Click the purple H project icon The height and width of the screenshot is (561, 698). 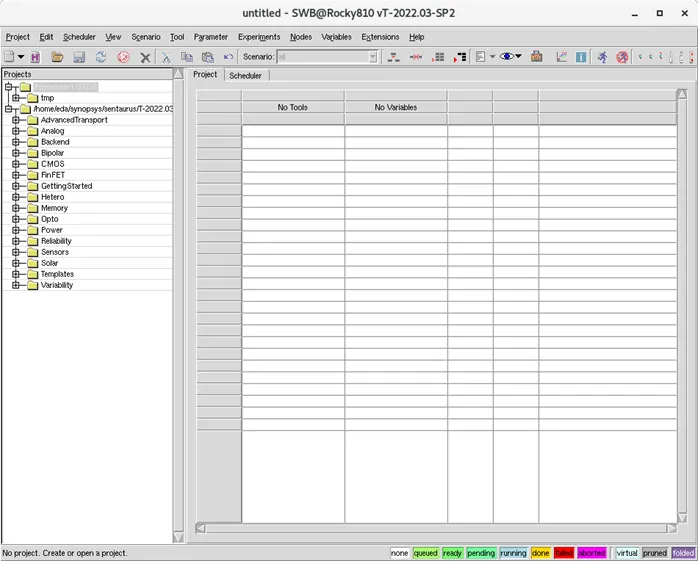pos(35,57)
